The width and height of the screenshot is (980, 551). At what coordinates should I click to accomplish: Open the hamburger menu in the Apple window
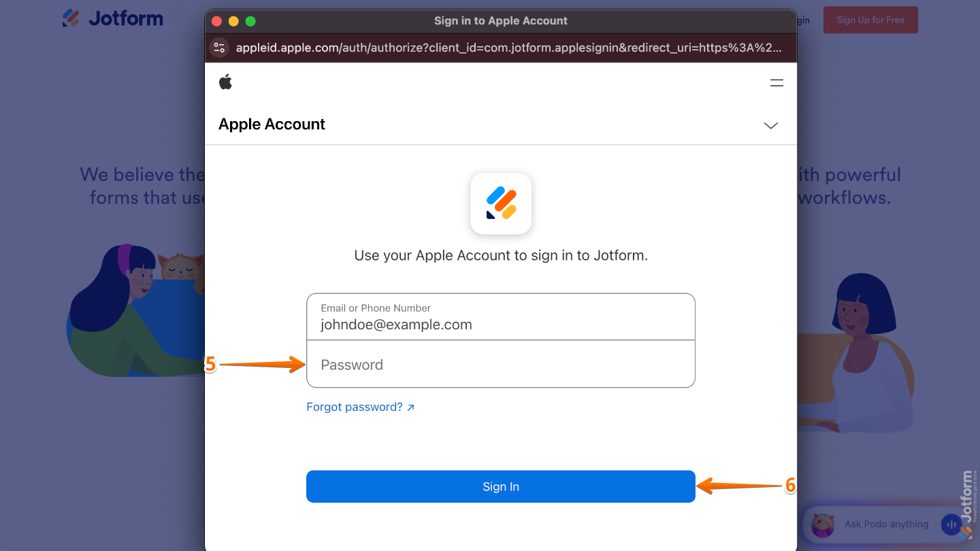(x=777, y=82)
